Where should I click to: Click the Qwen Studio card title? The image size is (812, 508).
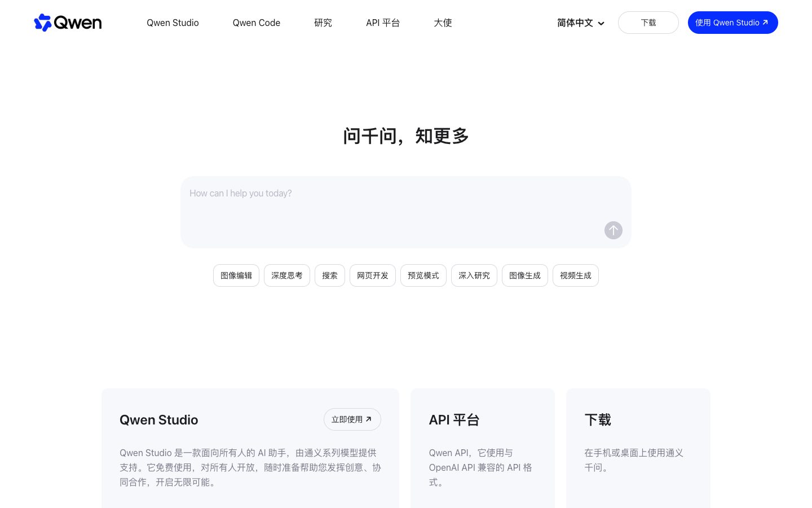159,420
